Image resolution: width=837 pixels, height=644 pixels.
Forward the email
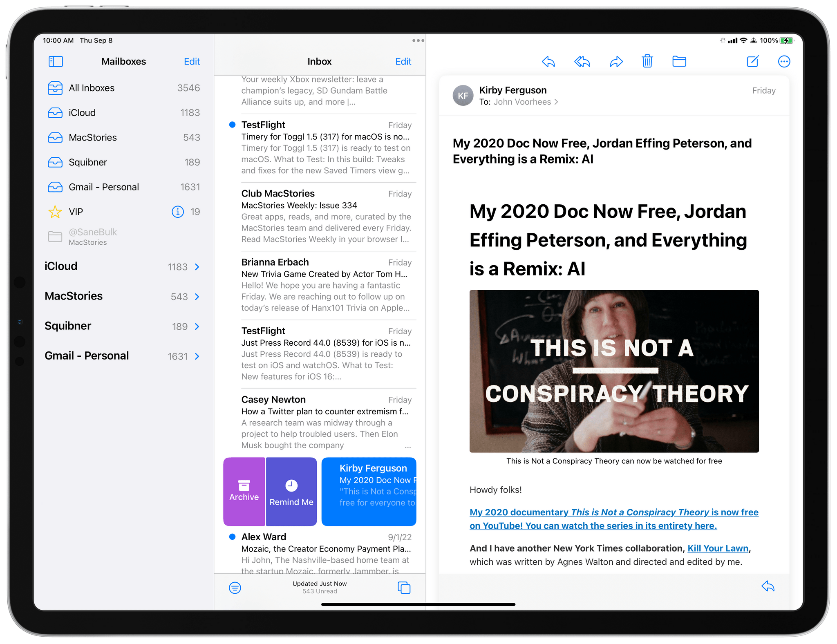[x=616, y=62]
